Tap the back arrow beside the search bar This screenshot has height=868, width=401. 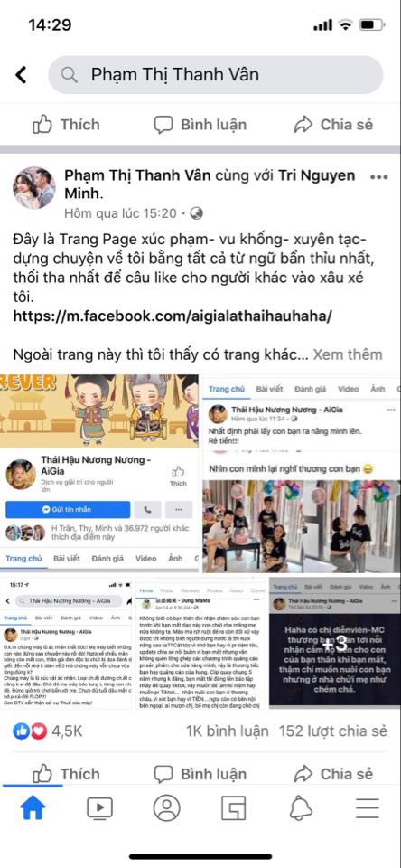coord(21,75)
